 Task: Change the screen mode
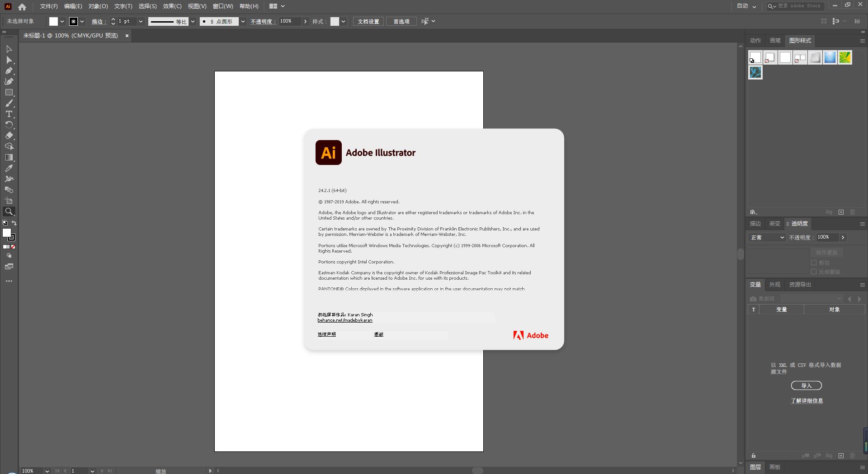pyautogui.click(x=9, y=267)
